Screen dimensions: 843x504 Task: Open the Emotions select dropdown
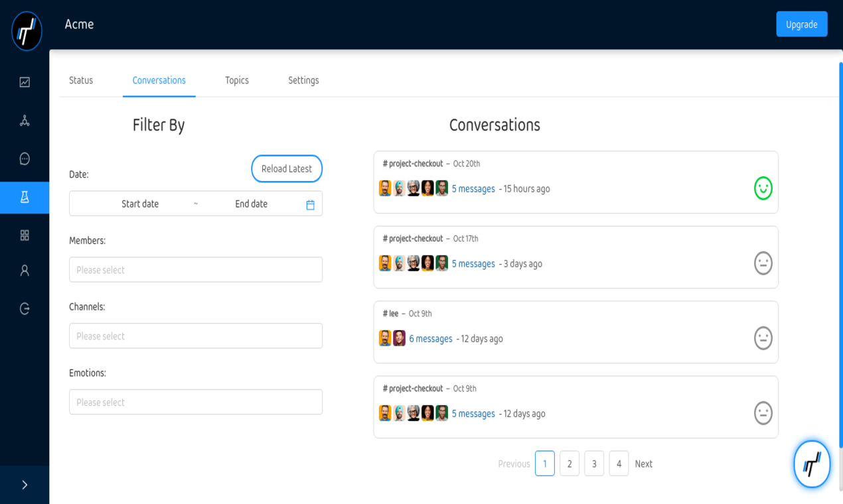tap(196, 402)
